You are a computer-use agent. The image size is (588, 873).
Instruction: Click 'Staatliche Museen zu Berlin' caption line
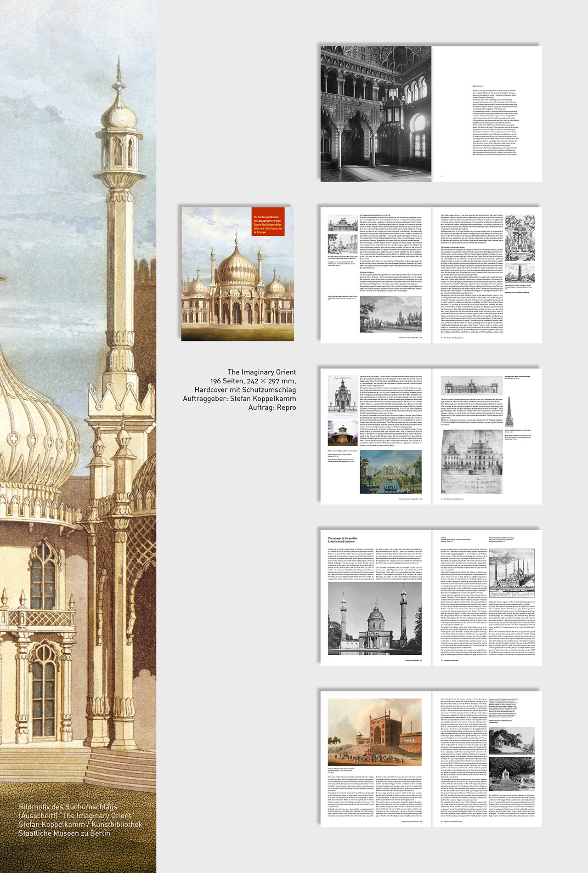click(64, 833)
